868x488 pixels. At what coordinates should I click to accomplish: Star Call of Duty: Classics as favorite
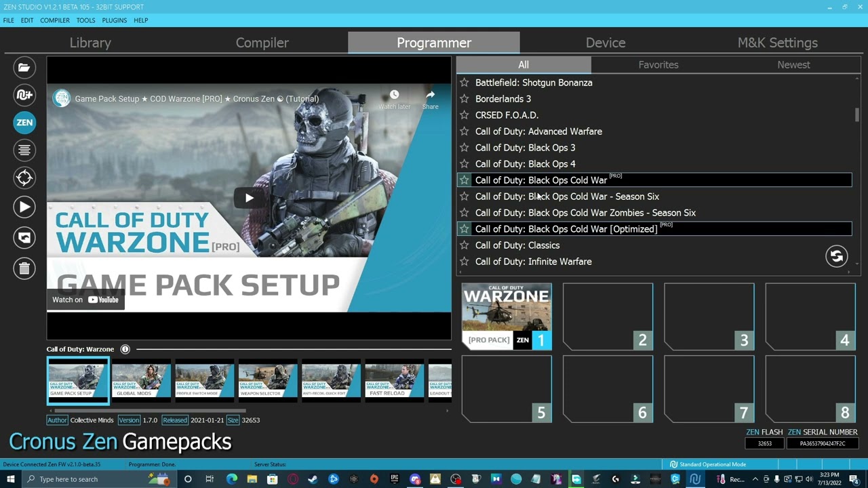tap(465, 245)
